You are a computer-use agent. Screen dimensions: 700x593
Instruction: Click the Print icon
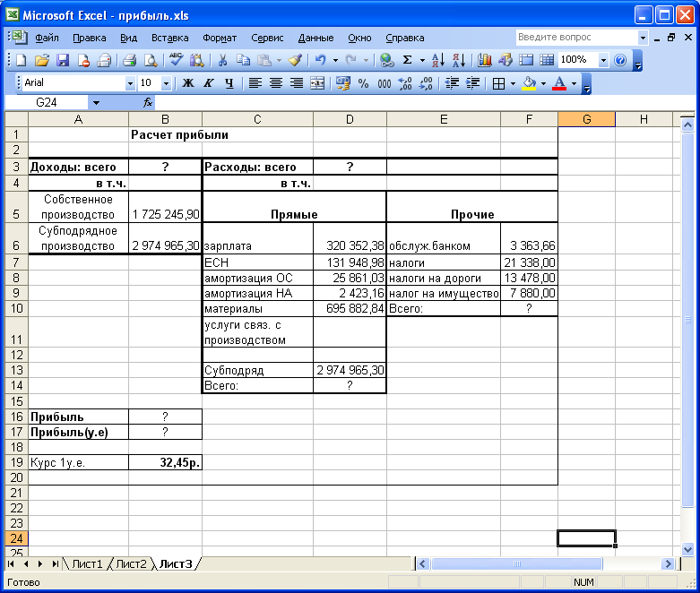click(129, 60)
